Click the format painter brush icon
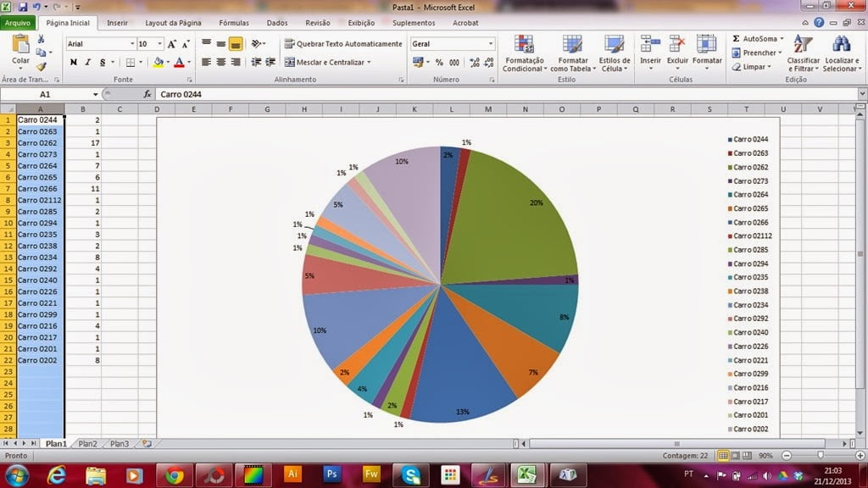The width and height of the screenshot is (868, 488). [x=41, y=66]
